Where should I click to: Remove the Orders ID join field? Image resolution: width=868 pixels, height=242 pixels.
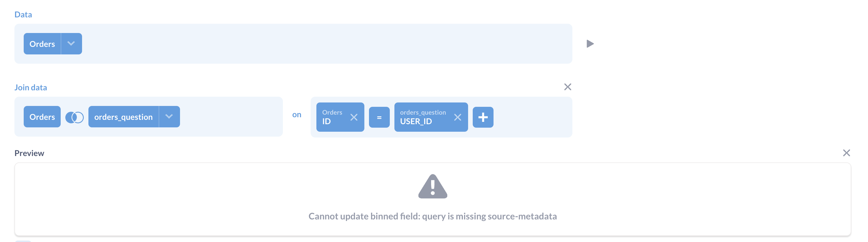coord(354,118)
